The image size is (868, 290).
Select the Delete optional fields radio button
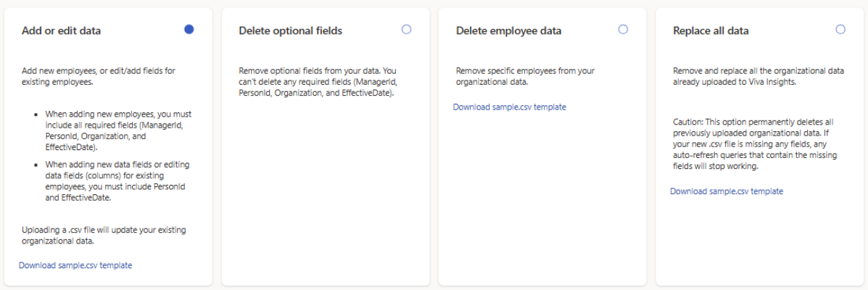pos(406,30)
